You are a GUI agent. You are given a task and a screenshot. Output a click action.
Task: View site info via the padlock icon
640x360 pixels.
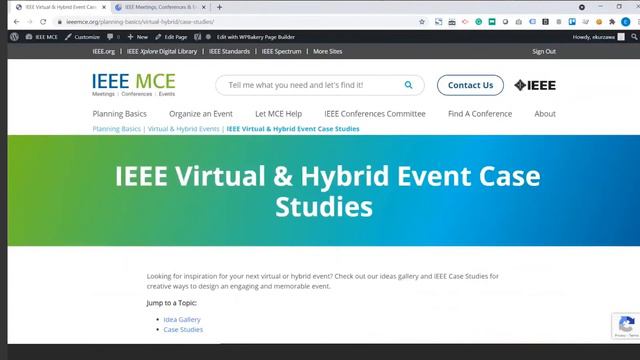coord(60,22)
